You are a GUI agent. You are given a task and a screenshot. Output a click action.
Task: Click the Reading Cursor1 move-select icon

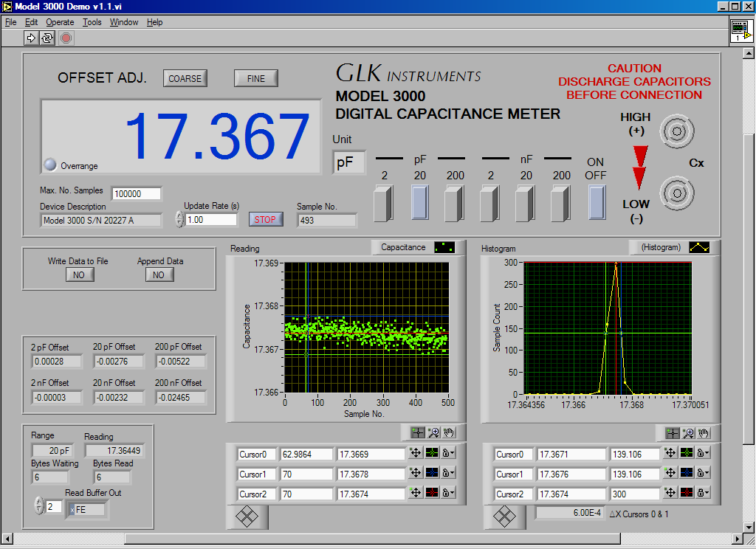coord(416,473)
